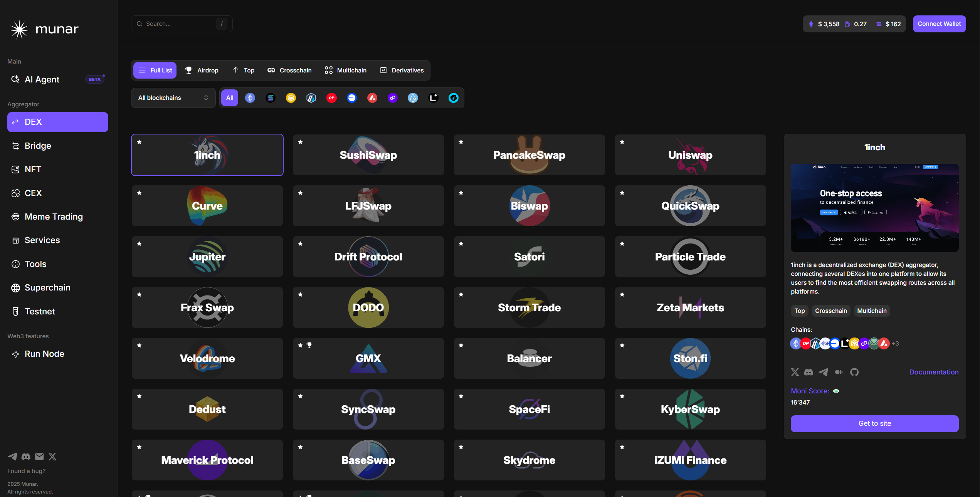
Task: Filter by the Optimism OP icon
Action: tap(331, 98)
